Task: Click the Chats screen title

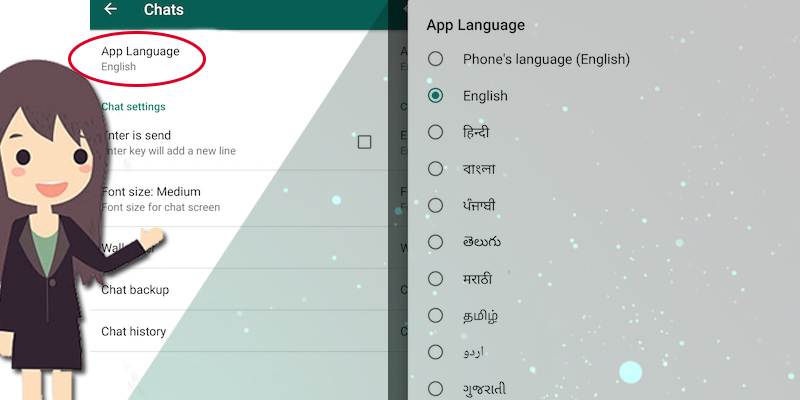Action: 164,10
